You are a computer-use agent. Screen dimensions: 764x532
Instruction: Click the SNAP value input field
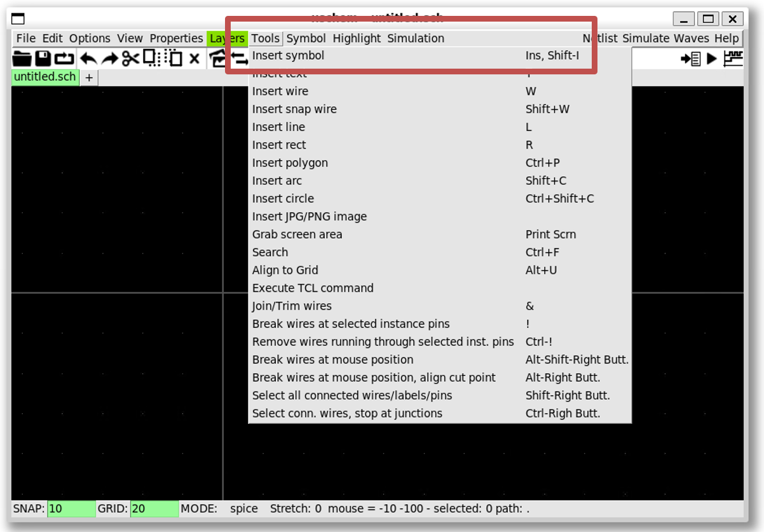tap(71, 508)
